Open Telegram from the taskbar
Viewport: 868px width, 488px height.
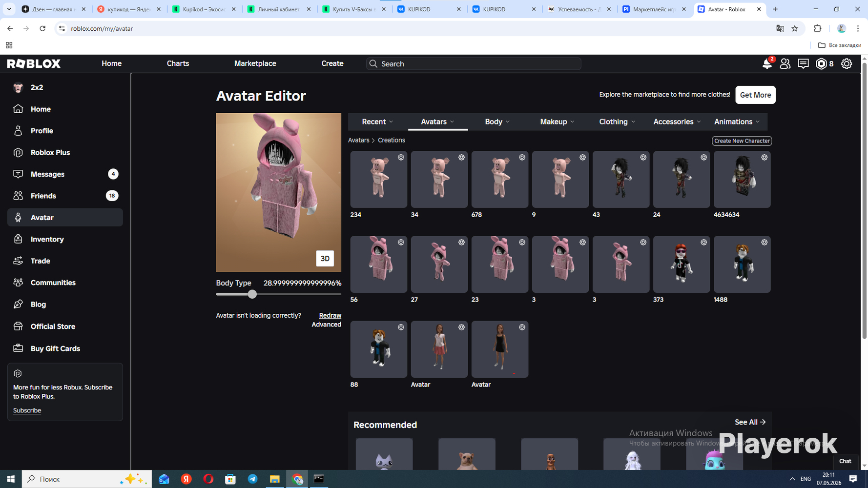tap(252, 479)
